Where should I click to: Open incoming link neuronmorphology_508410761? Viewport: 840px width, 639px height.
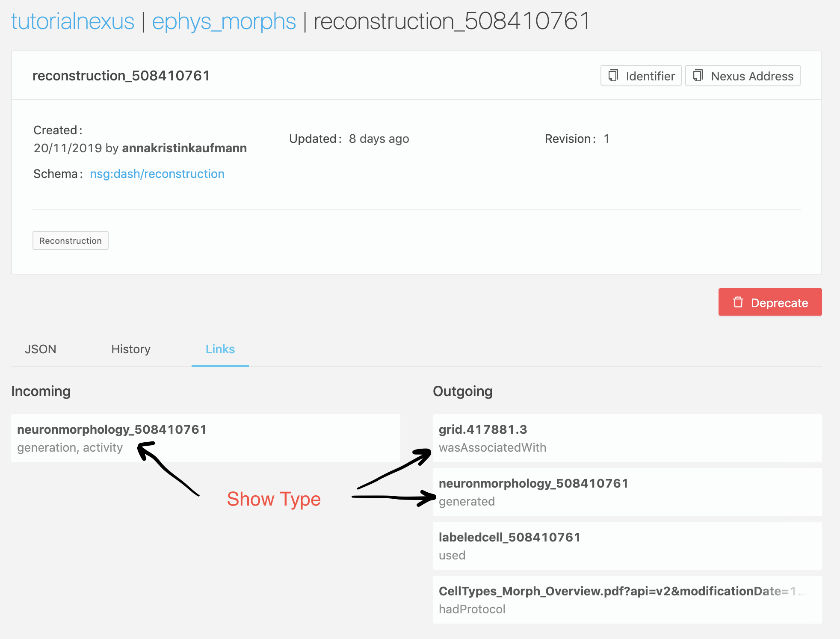[112, 429]
